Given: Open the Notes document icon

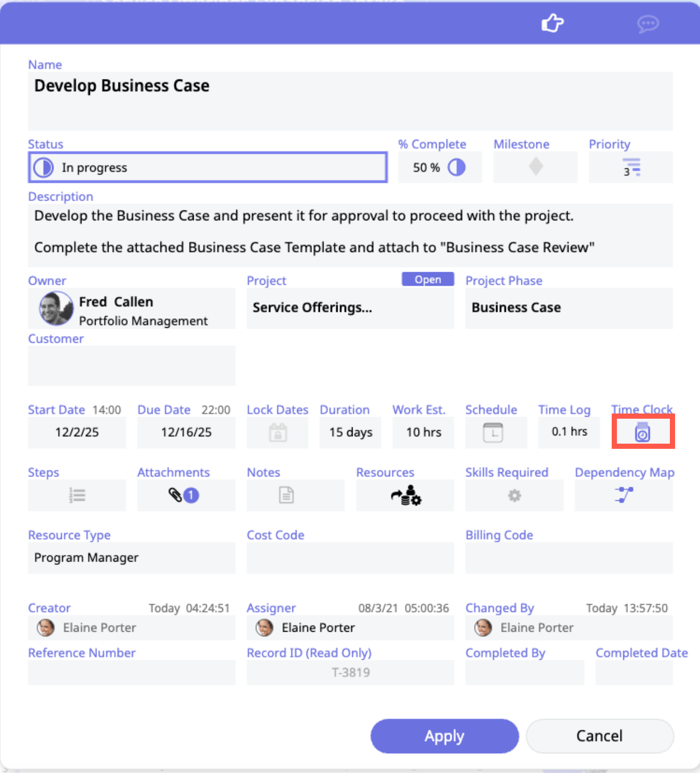Looking at the screenshot, I should click(x=286, y=496).
